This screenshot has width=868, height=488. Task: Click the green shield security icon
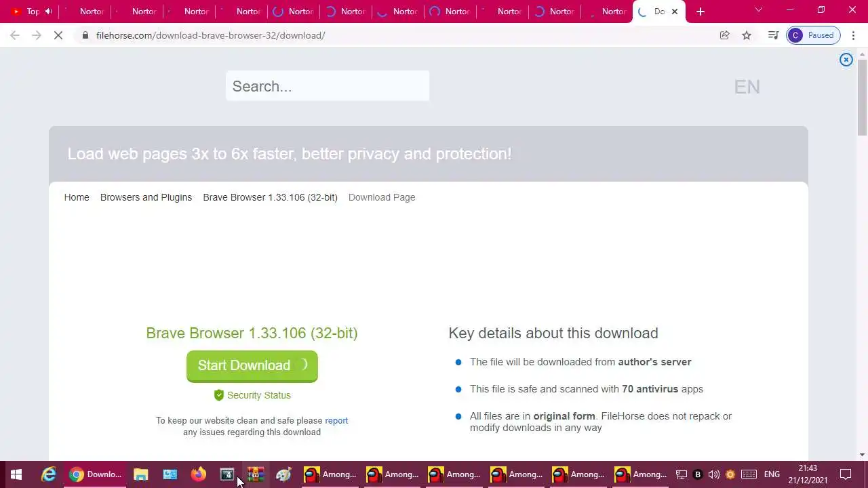pyautogui.click(x=218, y=395)
